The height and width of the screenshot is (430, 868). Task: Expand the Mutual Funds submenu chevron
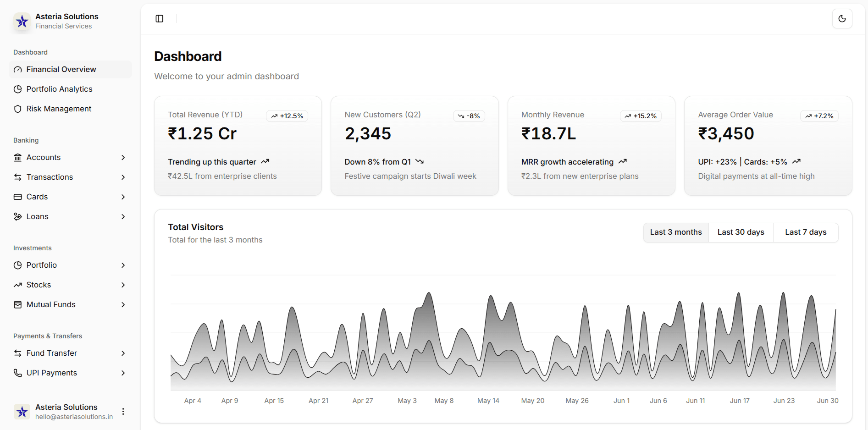[123, 305]
